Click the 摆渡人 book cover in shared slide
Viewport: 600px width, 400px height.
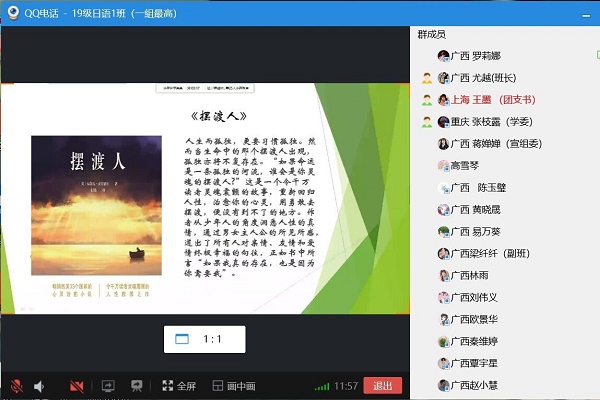tap(96, 206)
